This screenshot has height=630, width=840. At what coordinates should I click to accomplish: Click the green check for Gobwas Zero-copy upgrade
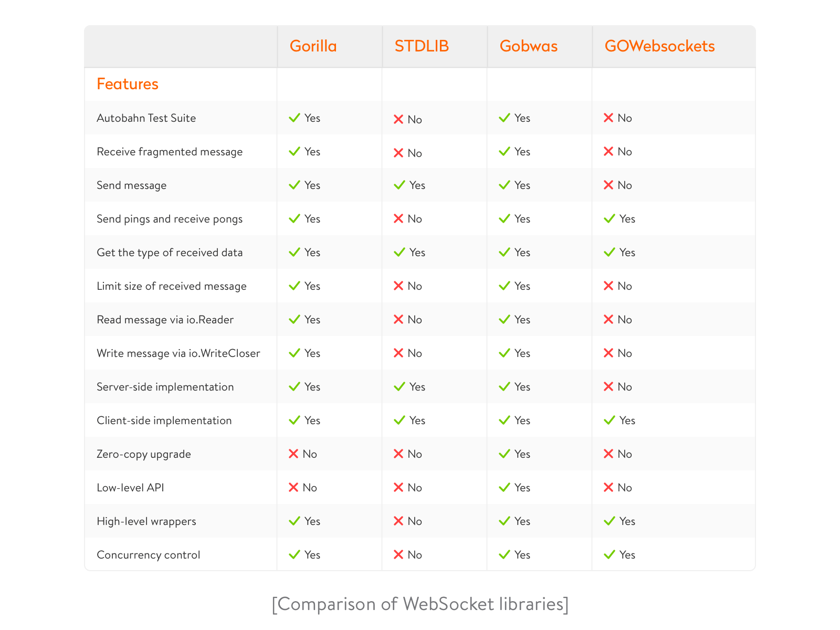[505, 454]
